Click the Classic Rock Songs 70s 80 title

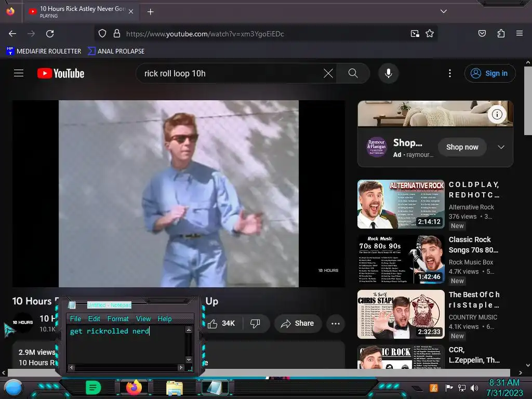(x=473, y=245)
